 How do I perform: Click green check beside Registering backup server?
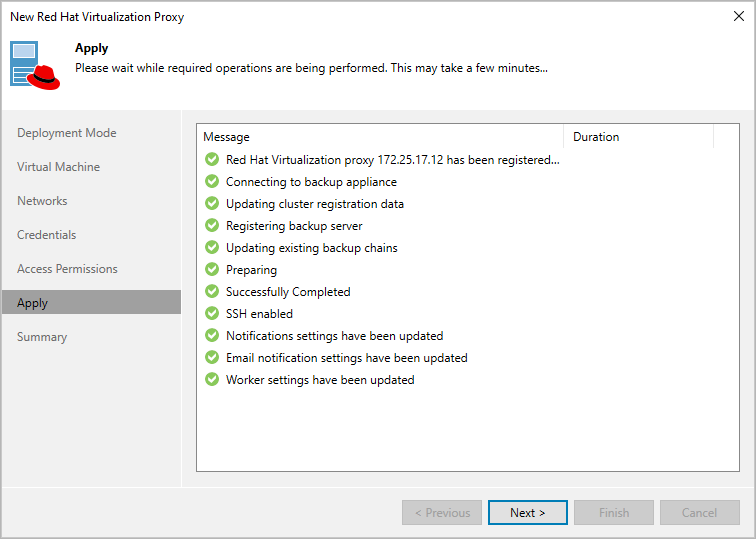(212, 225)
